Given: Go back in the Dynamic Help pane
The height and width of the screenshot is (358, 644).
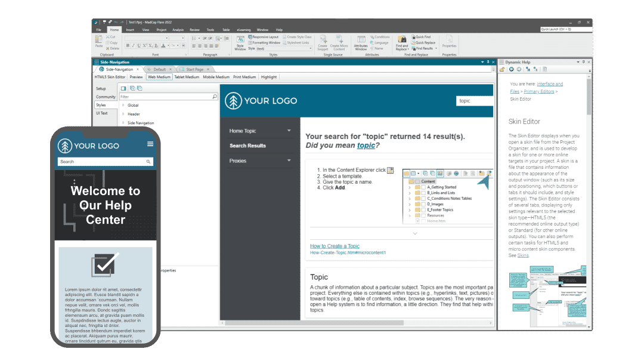Looking at the screenshot, I should coord(511,69).
